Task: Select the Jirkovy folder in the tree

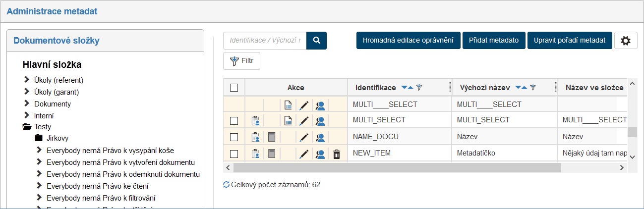Action: point(57,138)
